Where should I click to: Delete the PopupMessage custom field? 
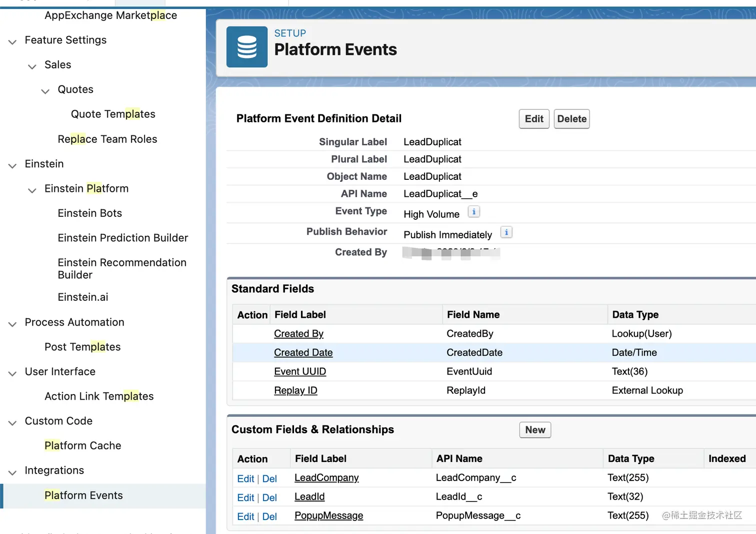pos(269,517)
